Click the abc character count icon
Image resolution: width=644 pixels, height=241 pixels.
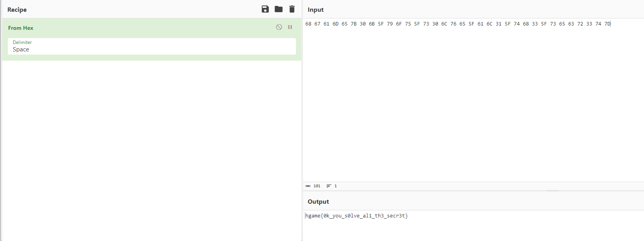click(x=308, y=186)
